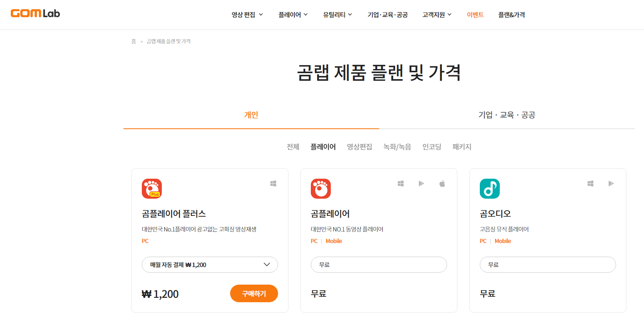Open the 매월 자동 결제 ₩1,200 dropdown
Image resolution: width=644 pixels, height=329 pixels.
210,265
